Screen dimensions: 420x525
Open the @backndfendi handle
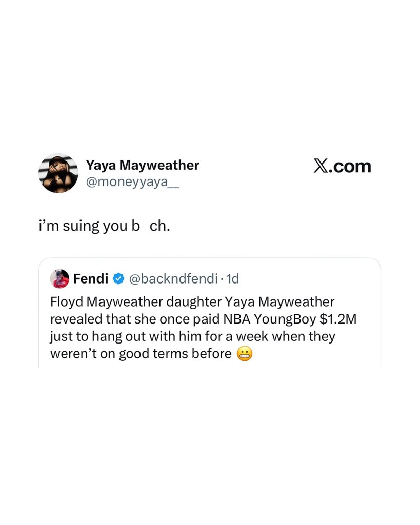tap(173, 279)
